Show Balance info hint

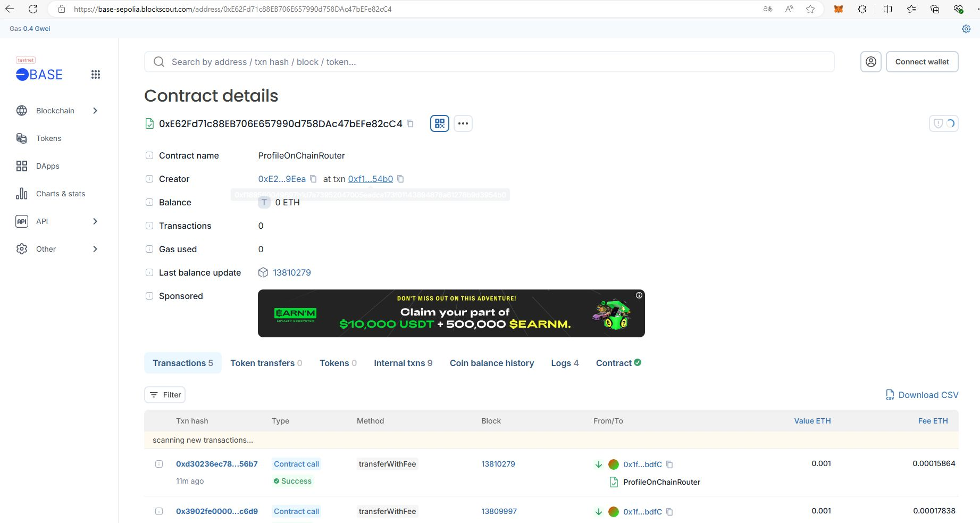[149, 202]
